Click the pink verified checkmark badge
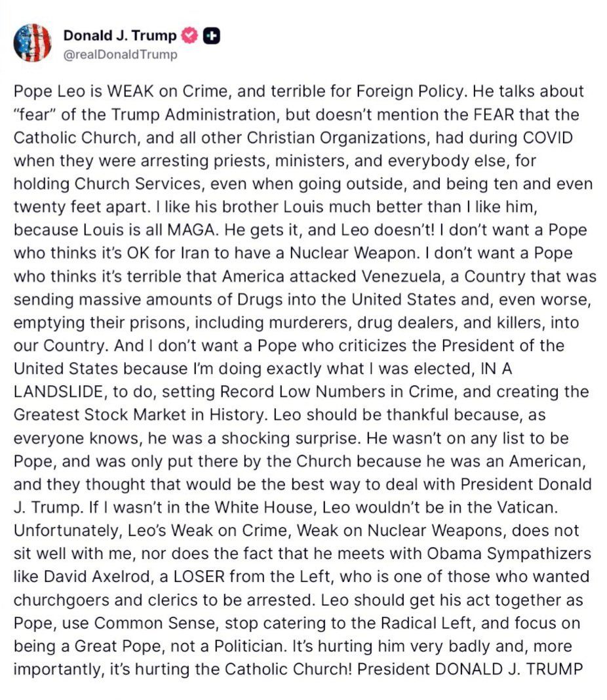Image resolution: width=607 pixels, height=700 pixels. click(x=189, y=35)
